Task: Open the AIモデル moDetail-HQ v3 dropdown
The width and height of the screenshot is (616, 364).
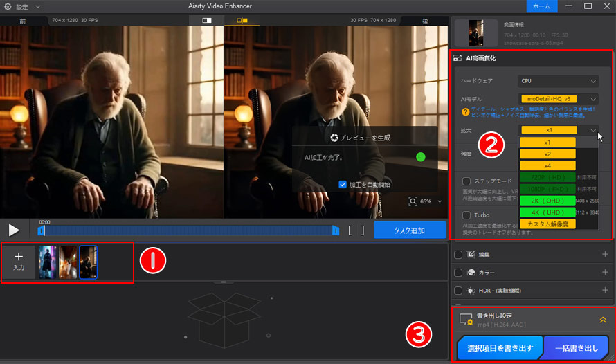Action: 559,99
